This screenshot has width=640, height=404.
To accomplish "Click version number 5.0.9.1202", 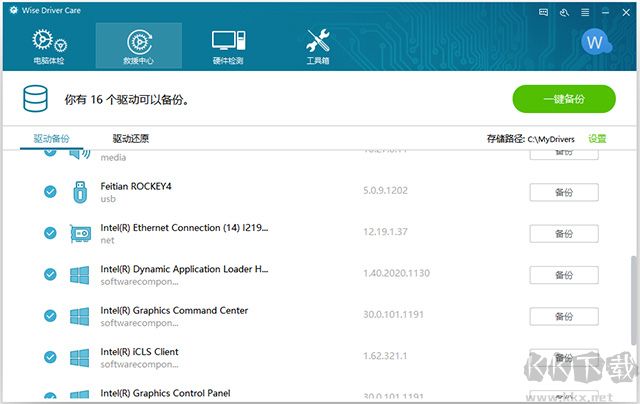I will tap(385, 191).
